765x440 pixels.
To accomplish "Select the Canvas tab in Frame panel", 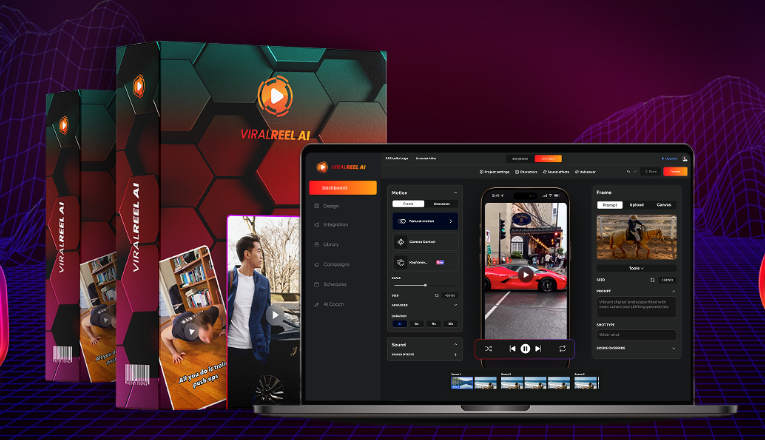I will (664, 205).
